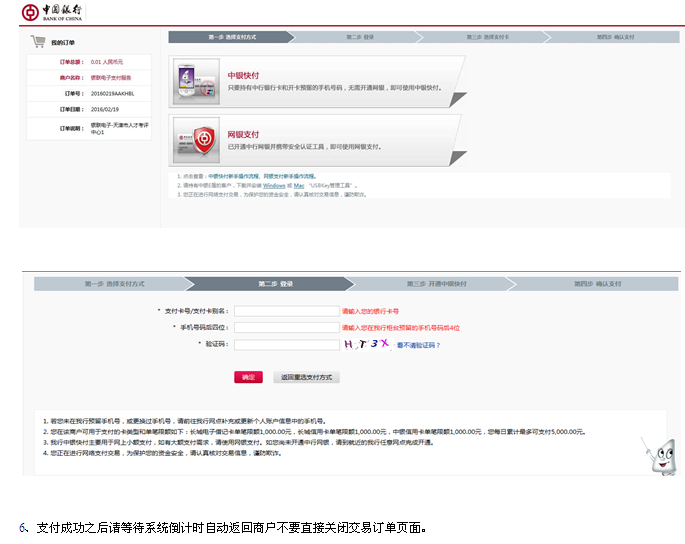Click hint text 请输入您的银行卡号
Screen dimensions: 685x544
(x=370, y=312)
